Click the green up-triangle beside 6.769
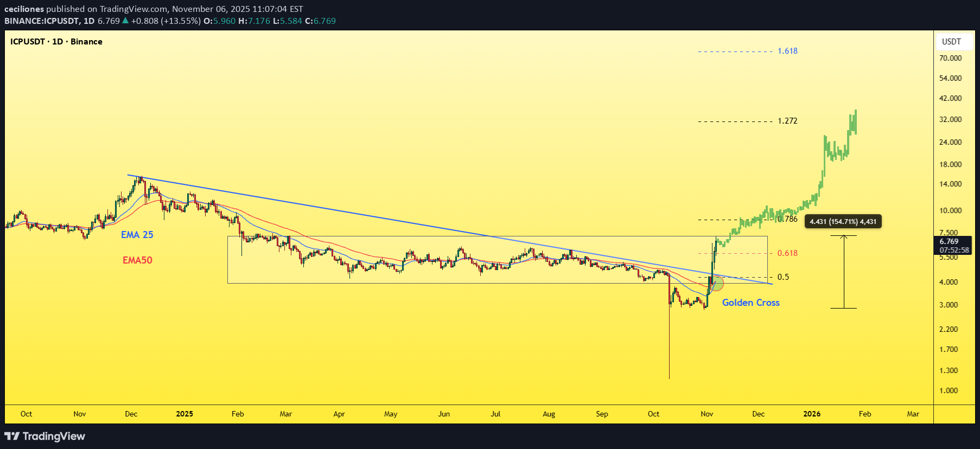This screenshot has width=980, height=449. (125, 21)
